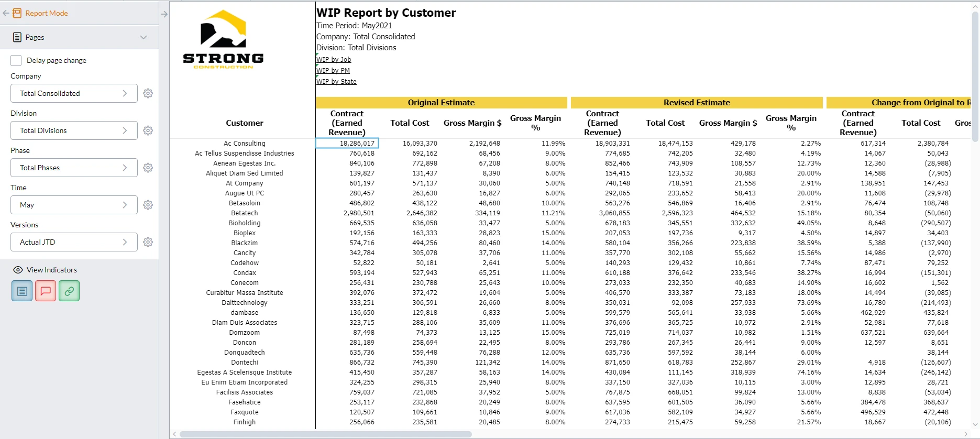Select the Aenean Egestas Inc. row

click(245, 163)
